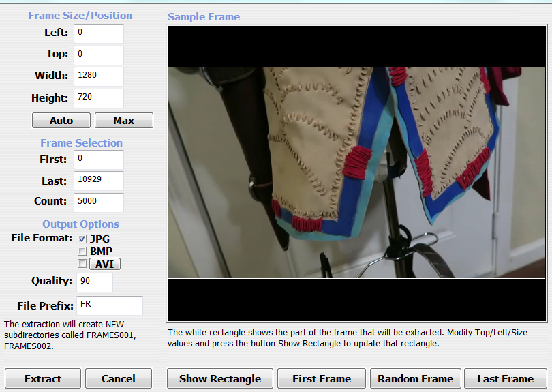Viewport: 552px width, 392px height.
Task: Focus the Top position input field
Action: pos(98,55)
